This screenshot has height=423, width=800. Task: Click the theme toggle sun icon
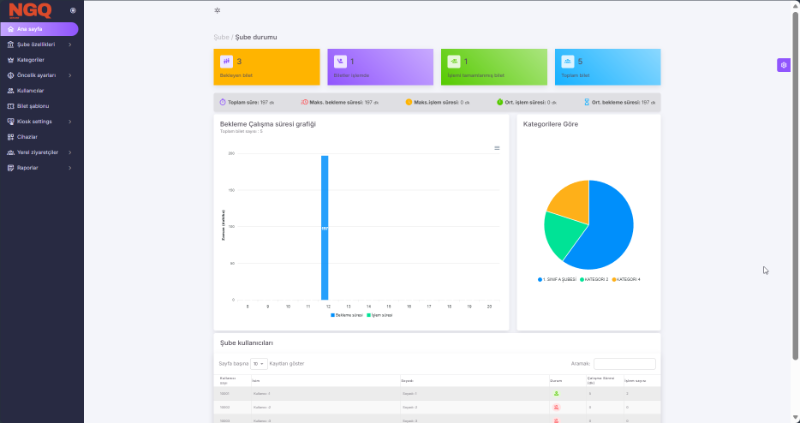[217, 10]
